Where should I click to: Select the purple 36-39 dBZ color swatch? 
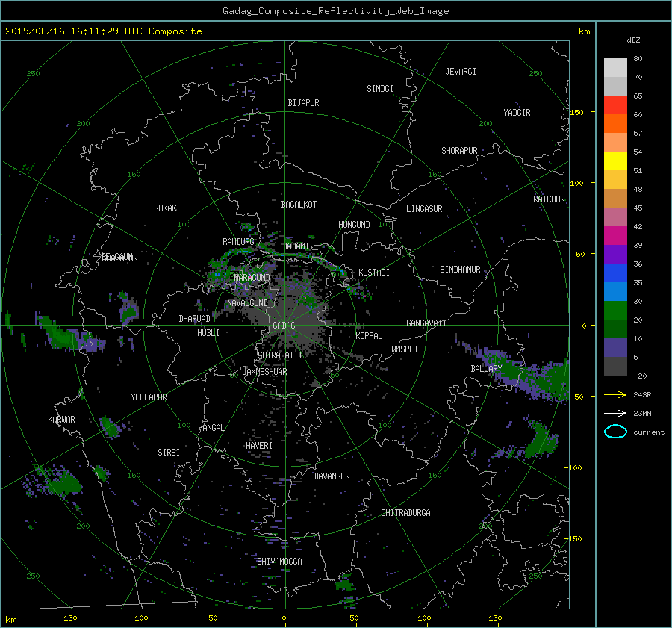[615, 254]
